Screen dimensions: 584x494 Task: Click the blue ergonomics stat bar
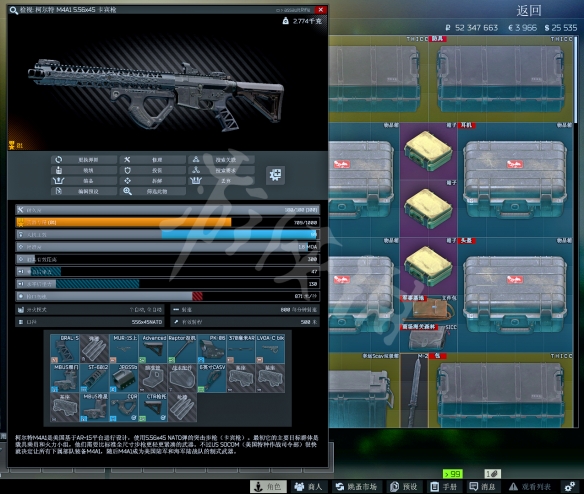tap(167, 235)
